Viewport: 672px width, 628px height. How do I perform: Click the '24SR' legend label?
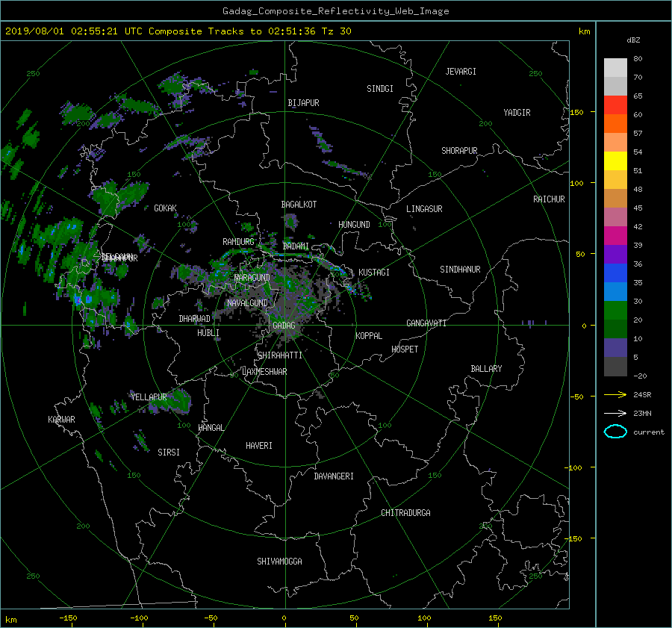point(642,395)
